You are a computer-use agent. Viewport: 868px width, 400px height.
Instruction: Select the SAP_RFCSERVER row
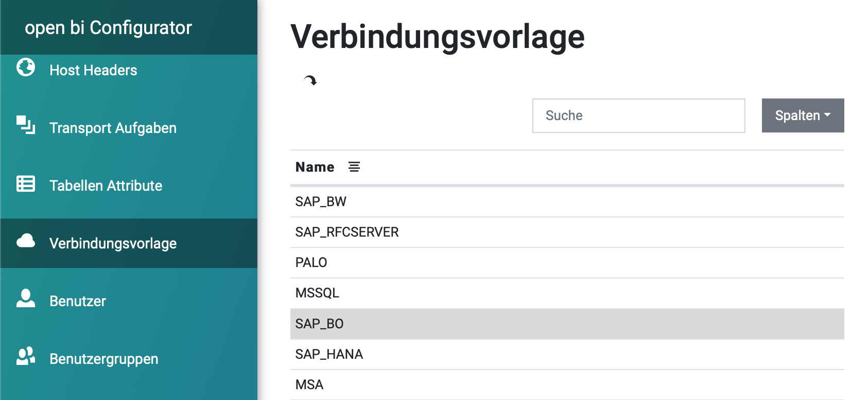(567, 232)
